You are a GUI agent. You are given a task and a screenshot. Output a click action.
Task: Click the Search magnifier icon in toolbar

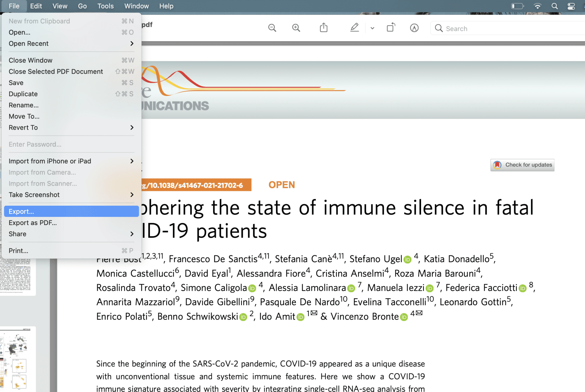click(438, 29)
